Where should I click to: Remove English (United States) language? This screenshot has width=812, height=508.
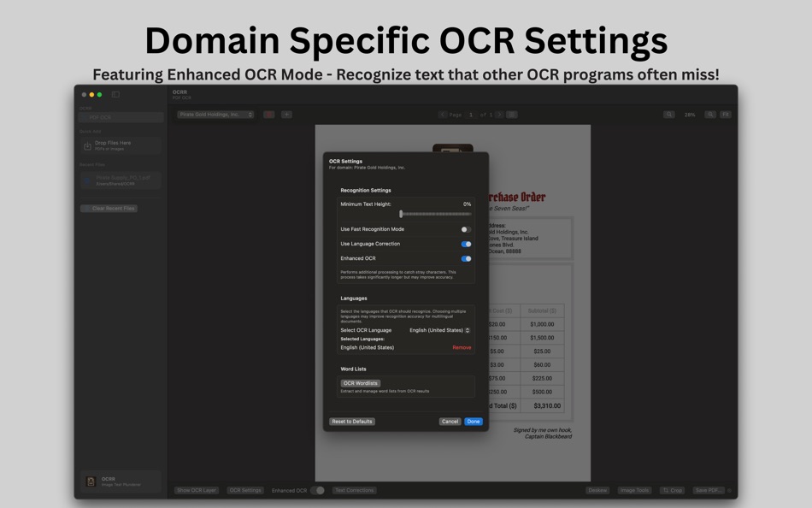pos(462,348)
